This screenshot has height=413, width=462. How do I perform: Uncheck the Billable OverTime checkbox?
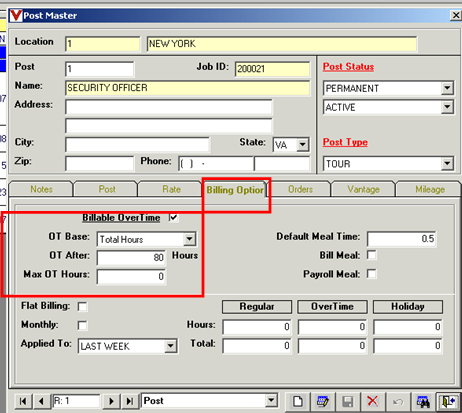[x=173, y=218]
